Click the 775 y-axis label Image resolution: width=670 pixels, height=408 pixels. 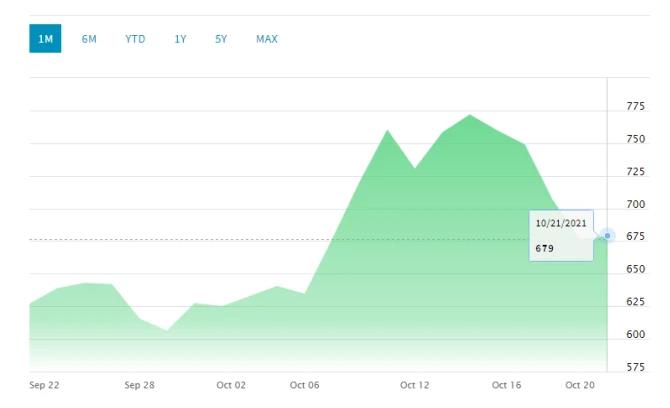[635, 106]
